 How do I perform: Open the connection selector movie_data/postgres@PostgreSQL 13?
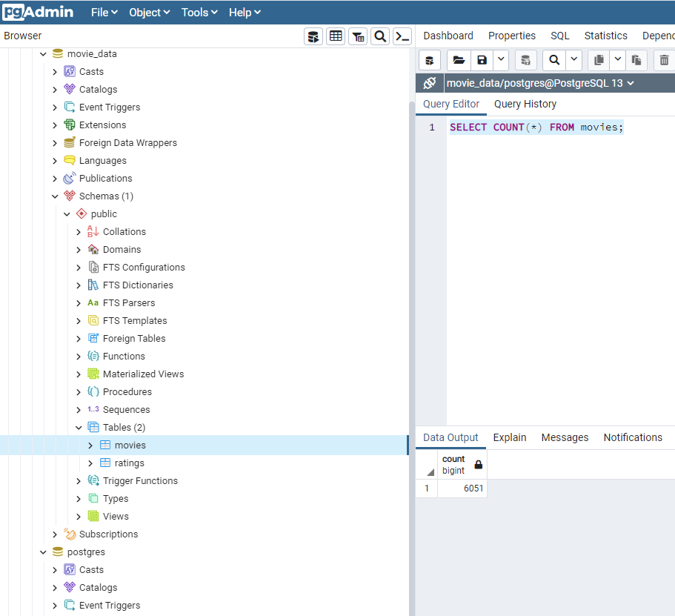[x=540, y=83]
